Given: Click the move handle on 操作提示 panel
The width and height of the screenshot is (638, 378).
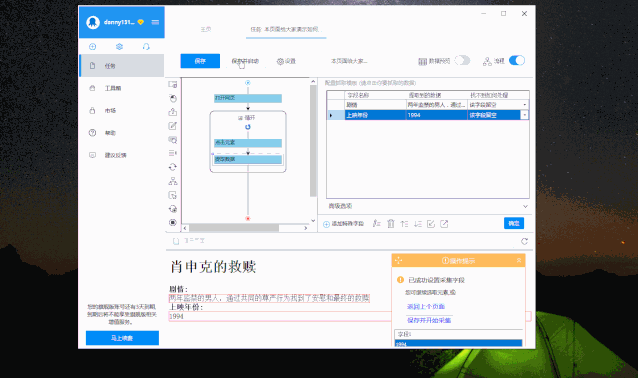Looking at the screenshot, I should pos(398,260).
